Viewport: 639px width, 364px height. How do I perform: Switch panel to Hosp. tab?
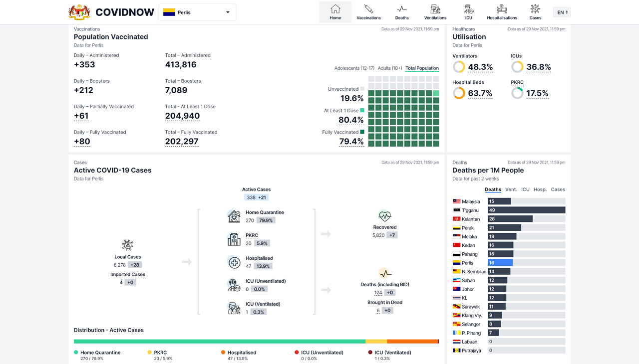[x=540, y=189]
